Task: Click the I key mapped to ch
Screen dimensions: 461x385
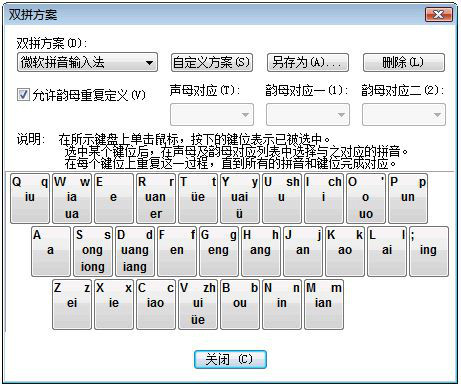Action: (324, 198)
